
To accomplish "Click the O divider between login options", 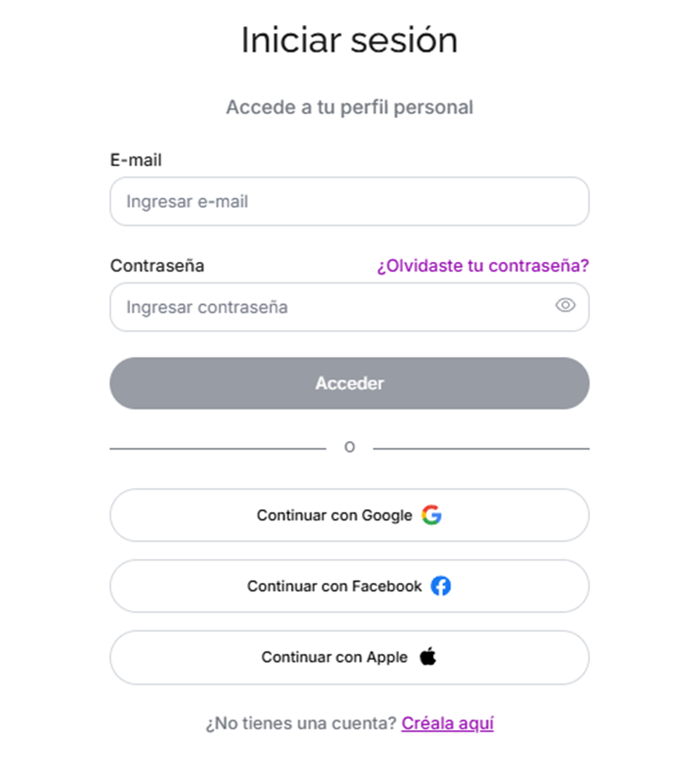I will pos(350,447).
